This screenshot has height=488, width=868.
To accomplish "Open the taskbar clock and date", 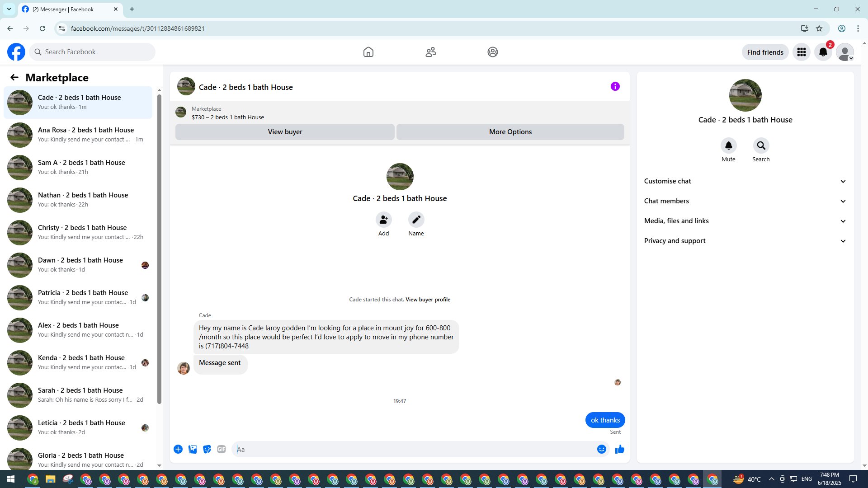I will click(830, 479).
